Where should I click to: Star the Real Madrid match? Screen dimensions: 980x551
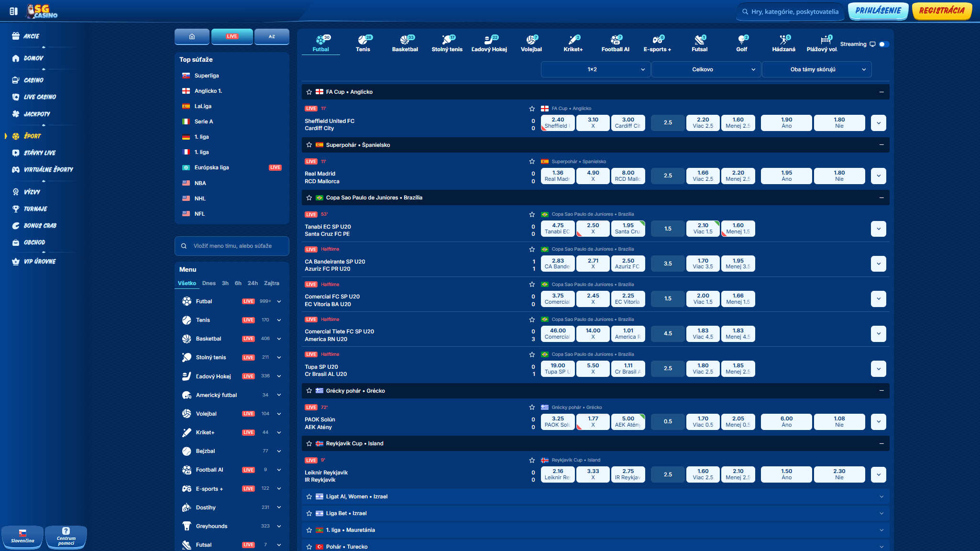point(531,161)
